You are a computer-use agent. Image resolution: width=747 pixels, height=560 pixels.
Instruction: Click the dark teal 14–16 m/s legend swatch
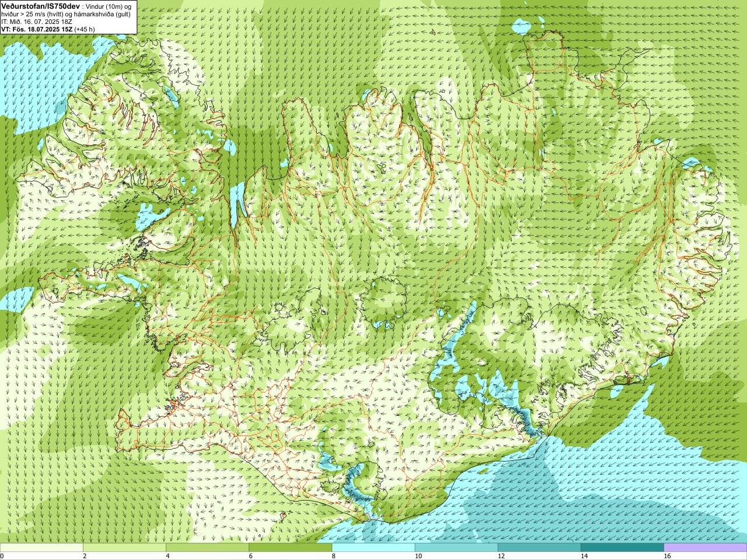pos(622,548)
